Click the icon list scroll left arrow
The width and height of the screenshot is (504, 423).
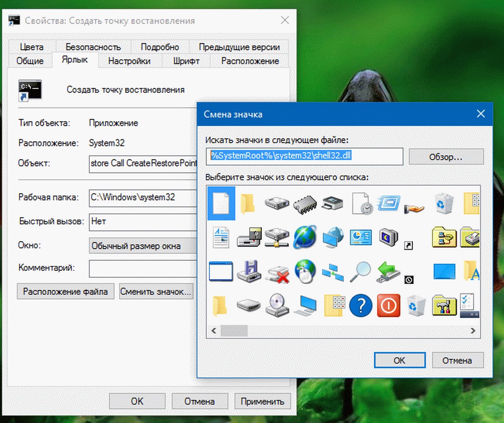(213, 331)
